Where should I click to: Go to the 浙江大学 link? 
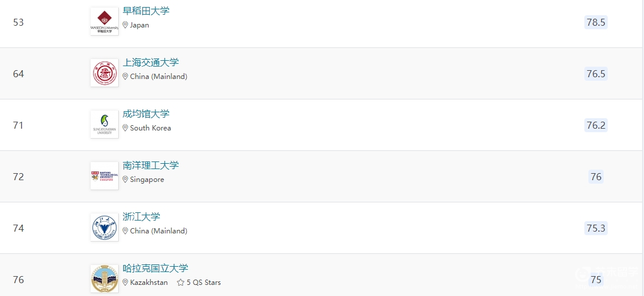point(142,217)
